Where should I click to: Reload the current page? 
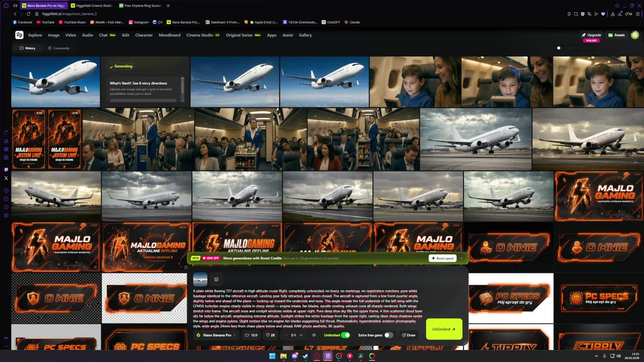coord(28,14)
